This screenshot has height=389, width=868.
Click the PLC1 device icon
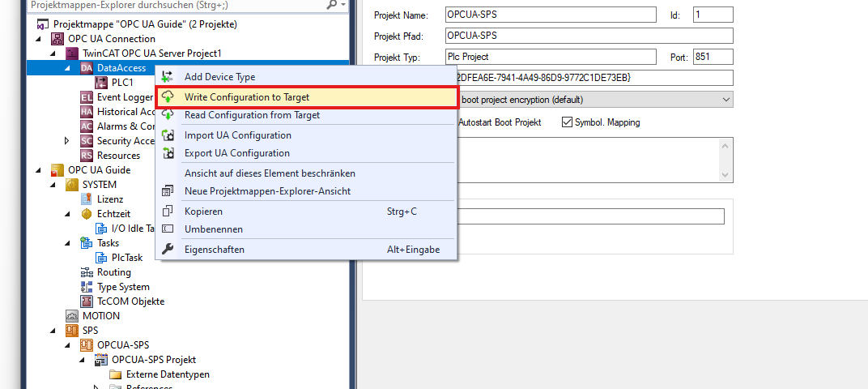(x=101, y=83)
